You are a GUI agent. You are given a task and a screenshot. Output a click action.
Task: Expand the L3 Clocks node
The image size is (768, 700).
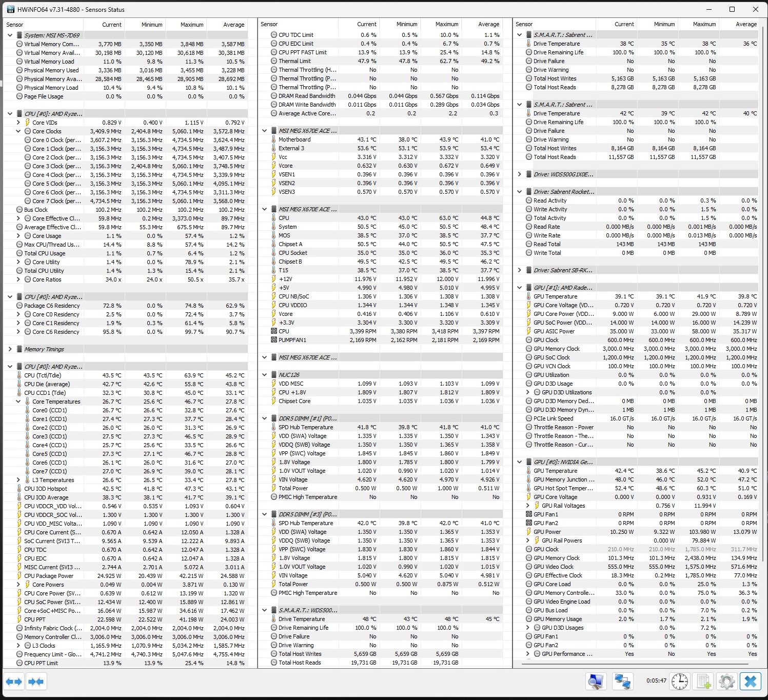[18, 646]
